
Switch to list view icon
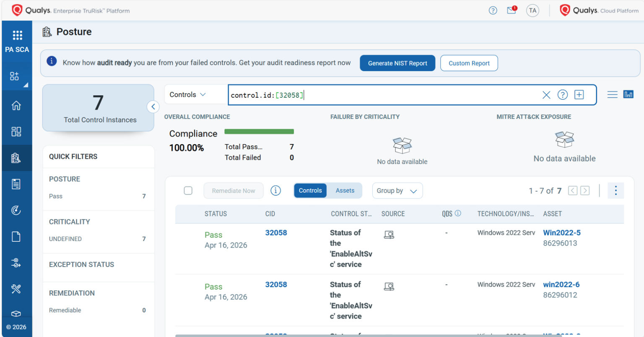(x=613, y=94)
